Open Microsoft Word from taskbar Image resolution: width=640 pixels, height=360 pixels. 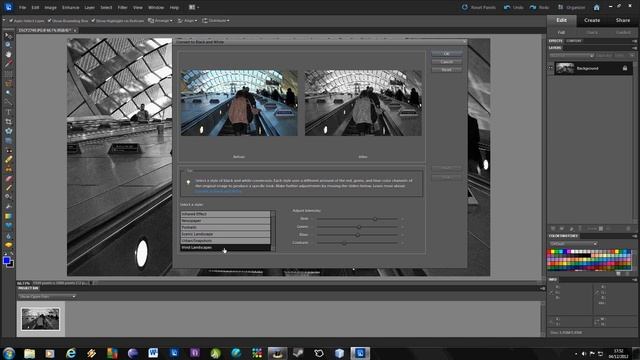(x=153, y=353)
